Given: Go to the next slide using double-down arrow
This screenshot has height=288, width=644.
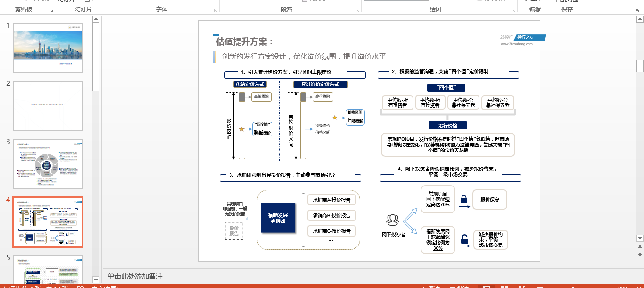Looking at the screenshot, I should 640,255.
